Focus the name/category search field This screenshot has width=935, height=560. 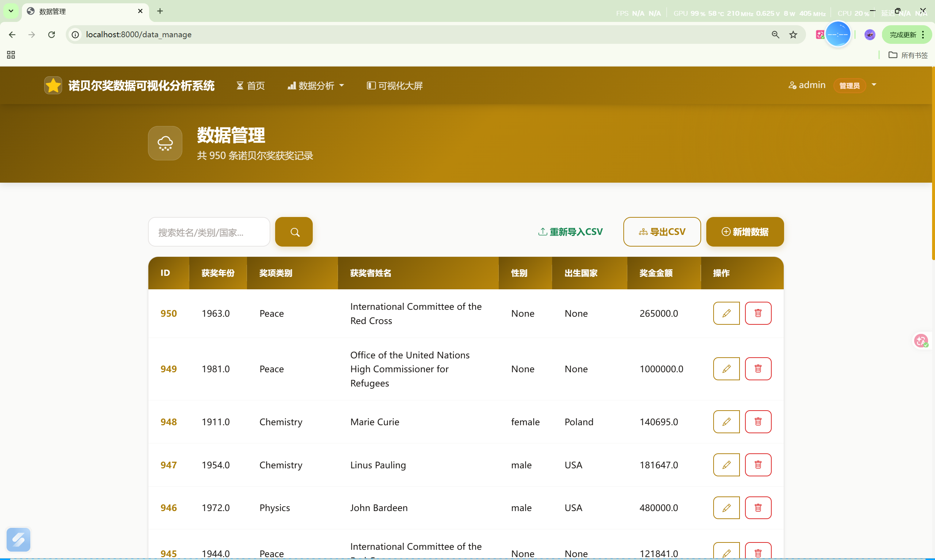point(209,232)
